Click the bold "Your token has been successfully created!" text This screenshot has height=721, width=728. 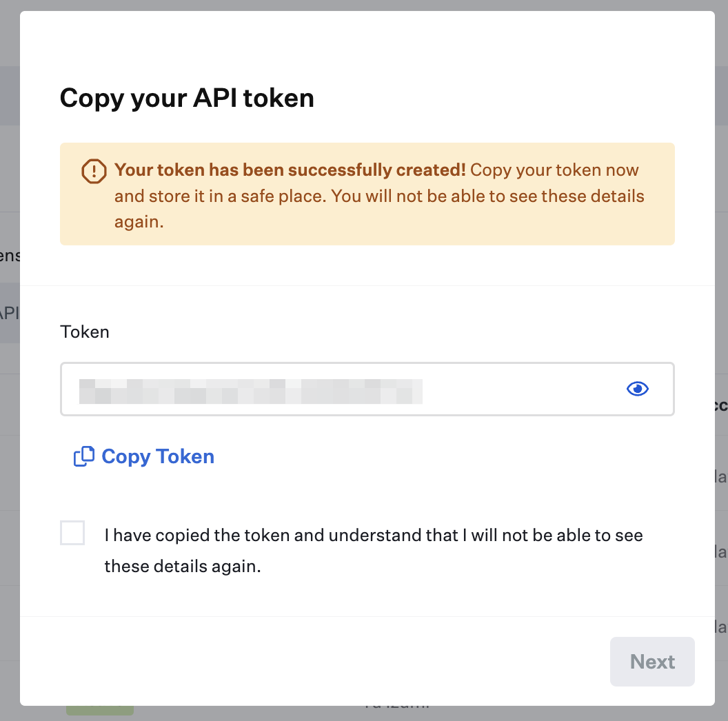(x=290, y=170)
